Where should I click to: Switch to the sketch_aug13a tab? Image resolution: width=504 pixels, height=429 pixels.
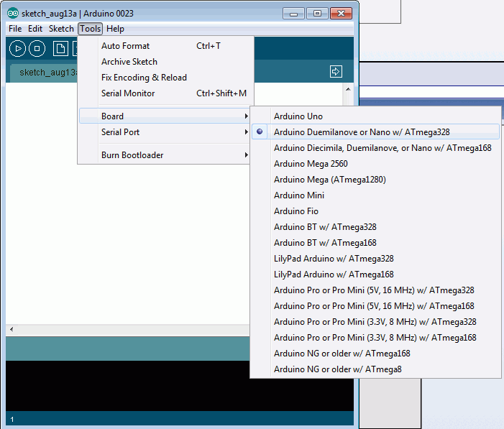(x=45, y=72)
